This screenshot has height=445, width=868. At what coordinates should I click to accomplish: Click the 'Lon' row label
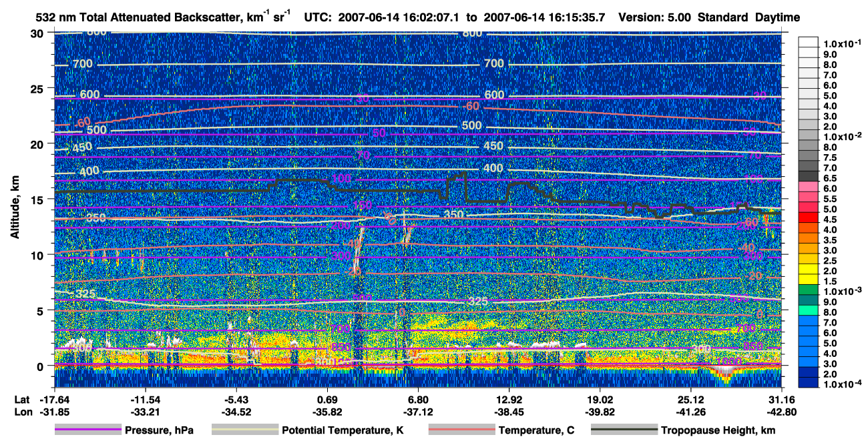tap(22, 412)
